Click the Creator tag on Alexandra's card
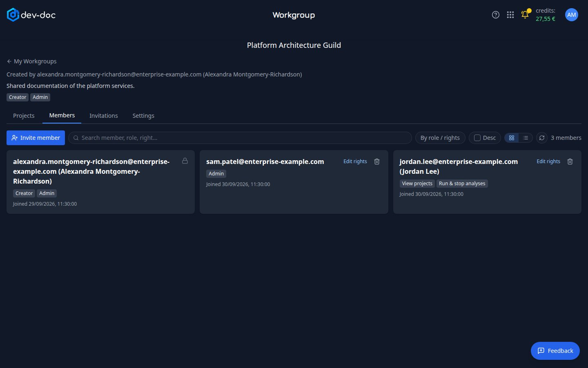This screenshot has height=368, width=588. [x=24, y=193]
